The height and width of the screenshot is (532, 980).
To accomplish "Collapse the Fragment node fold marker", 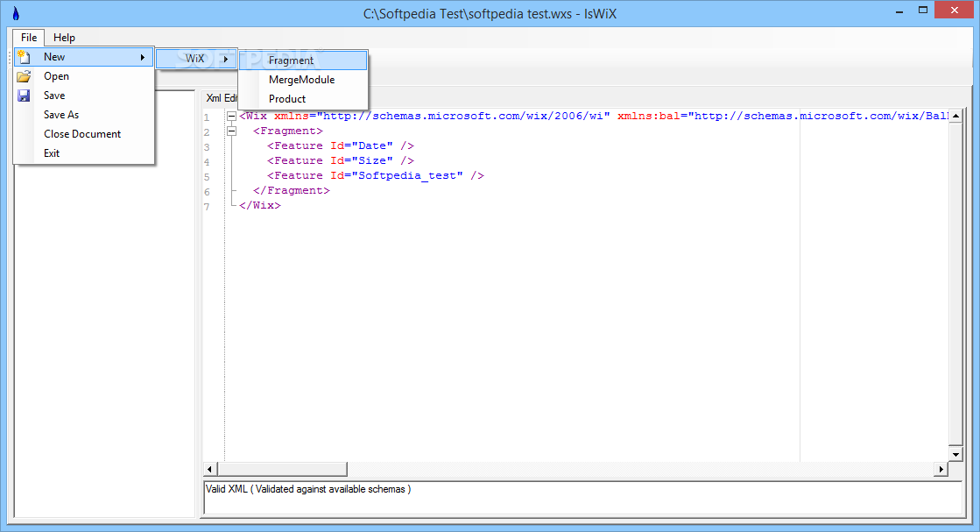I will 231,131.
